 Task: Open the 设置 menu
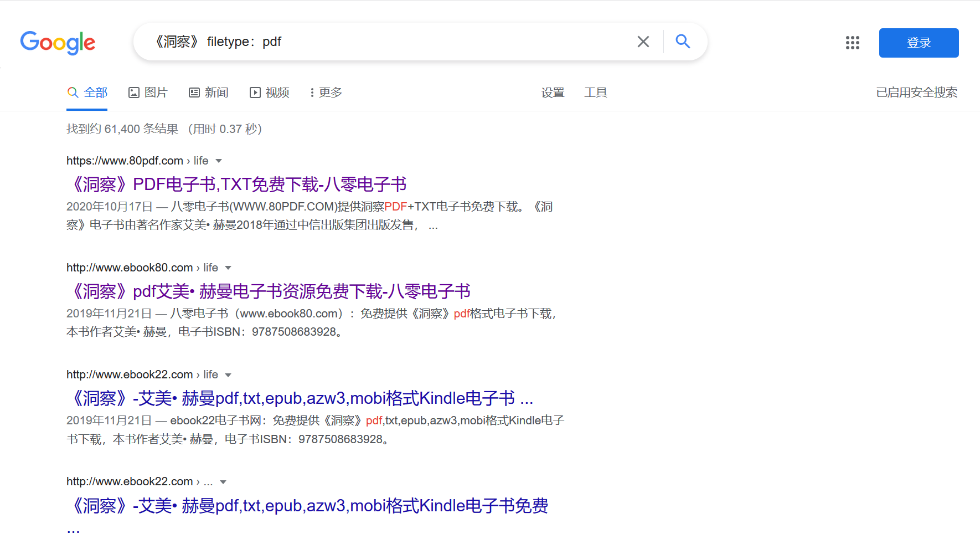tap(552, 92)
